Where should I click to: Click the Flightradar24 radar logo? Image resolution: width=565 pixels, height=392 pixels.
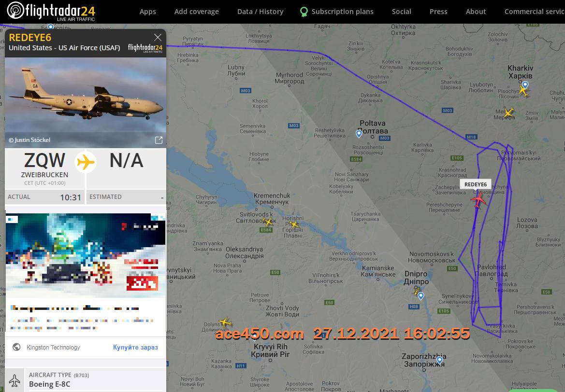tap(15, 11)
